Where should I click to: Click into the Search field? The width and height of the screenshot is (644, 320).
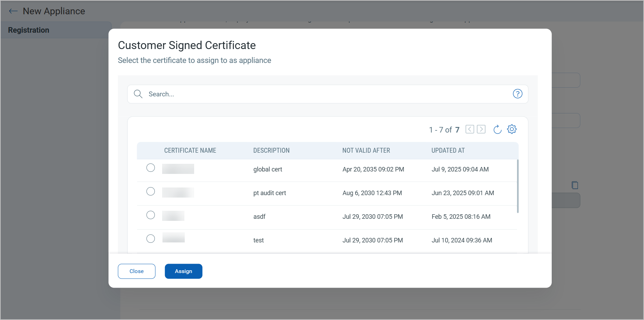pos(328,94)
